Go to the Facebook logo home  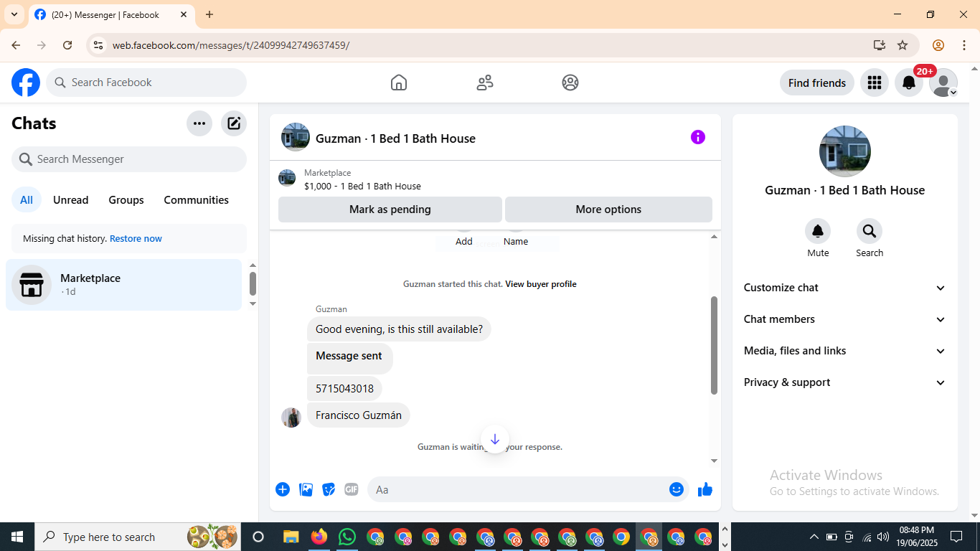pyautogui.click(x=26, y=83)
